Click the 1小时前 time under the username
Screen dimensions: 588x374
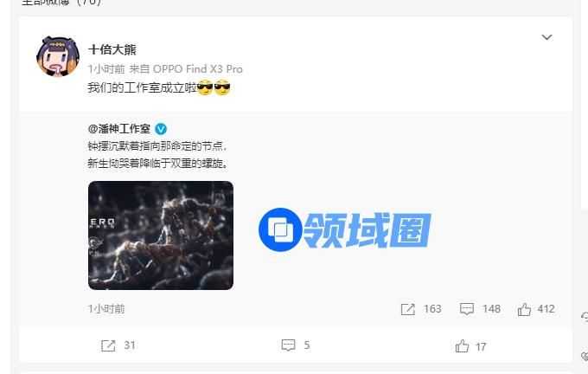point(106,69)
